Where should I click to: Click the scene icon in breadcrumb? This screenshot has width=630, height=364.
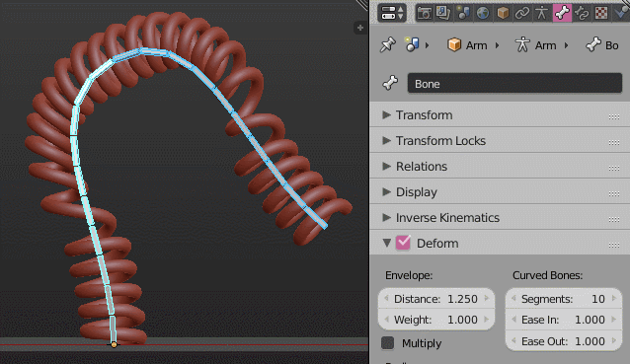click(x=412, y=45)
